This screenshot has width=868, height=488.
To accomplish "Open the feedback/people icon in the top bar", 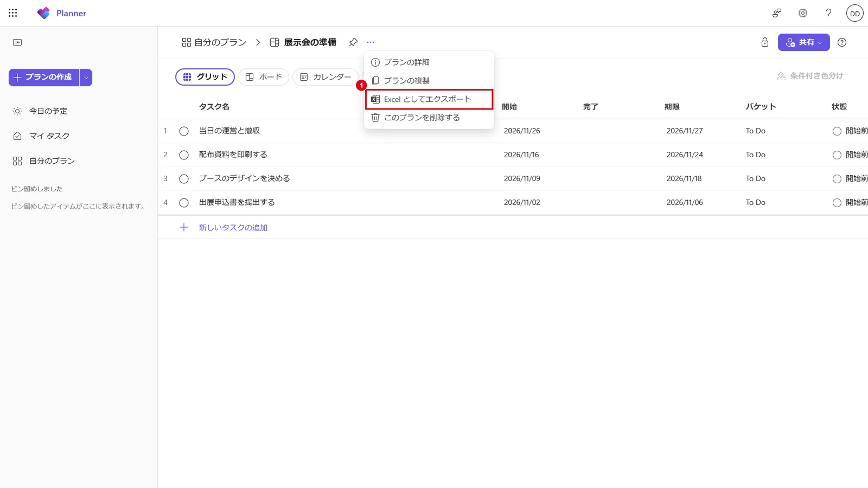I will point(777,13).
